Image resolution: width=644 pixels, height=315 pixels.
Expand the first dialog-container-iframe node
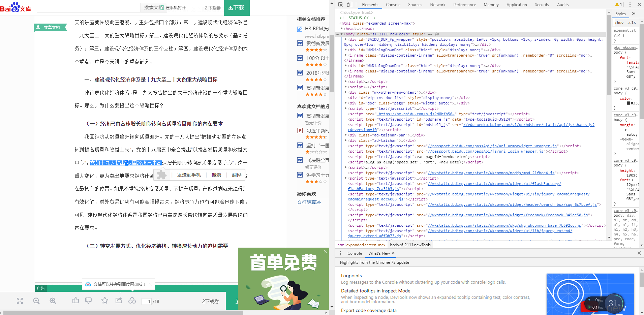[345, 55]
